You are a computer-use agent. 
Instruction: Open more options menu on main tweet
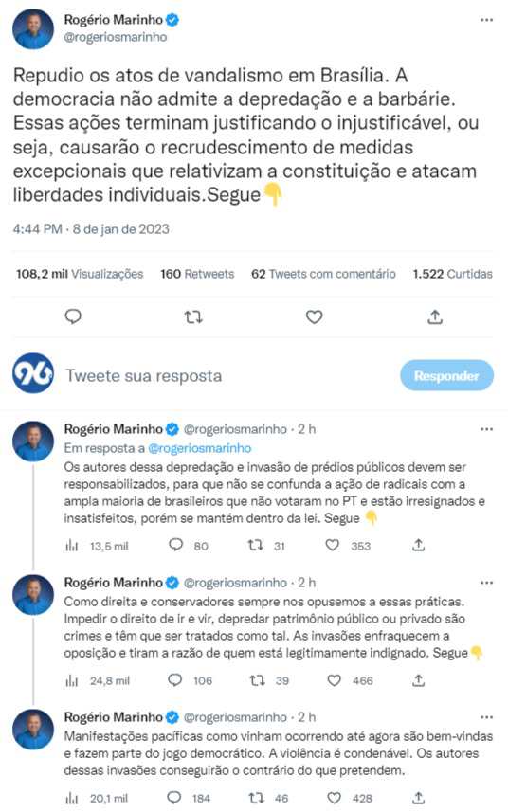pos(486,20)
